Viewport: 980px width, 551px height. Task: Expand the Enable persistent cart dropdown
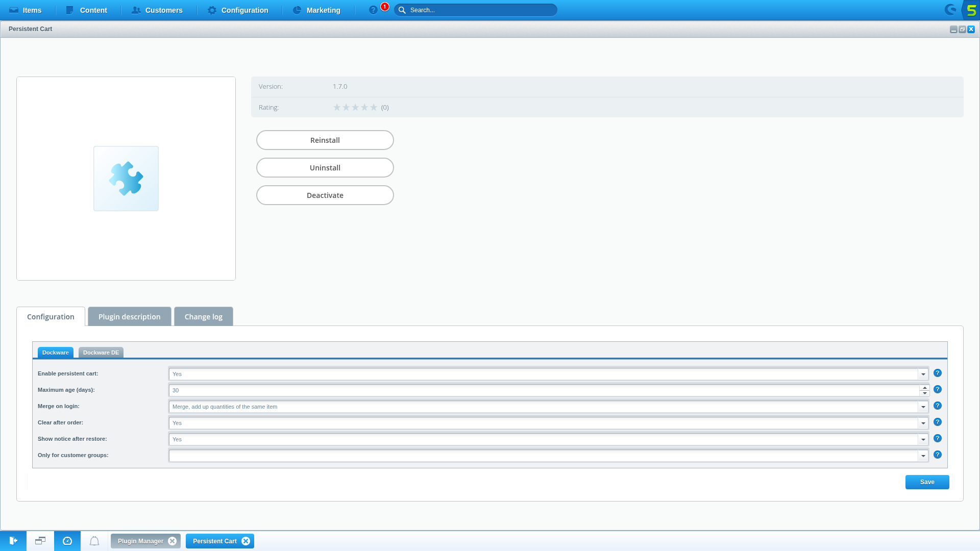click(923, 374)
